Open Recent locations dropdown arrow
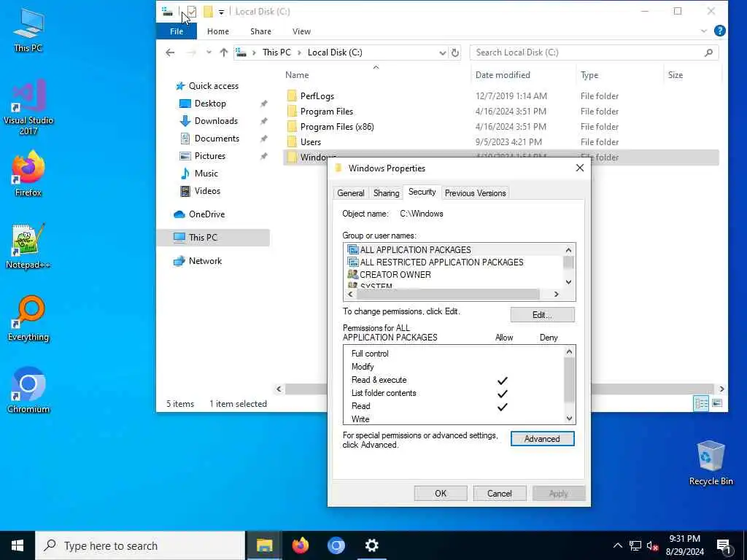This screenshot has width=747, height=560. pyautogui.click(x=209, y=52)
